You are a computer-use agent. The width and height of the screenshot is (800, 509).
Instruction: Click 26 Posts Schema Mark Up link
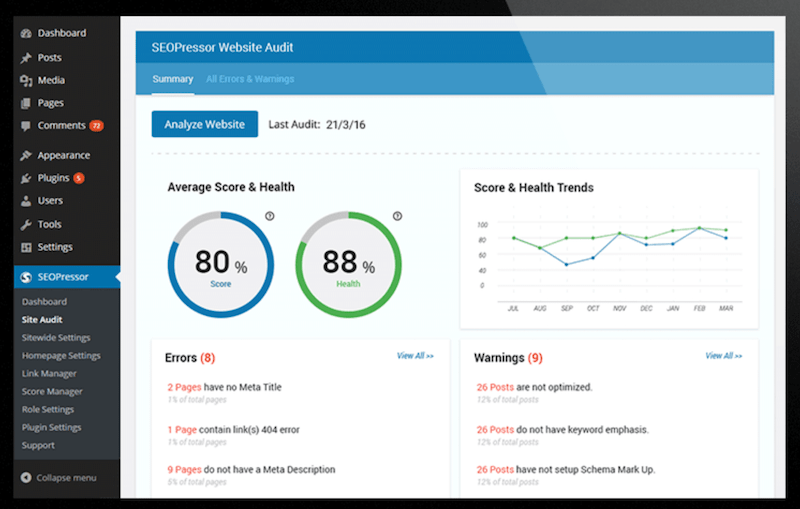[x=565, y=469]
